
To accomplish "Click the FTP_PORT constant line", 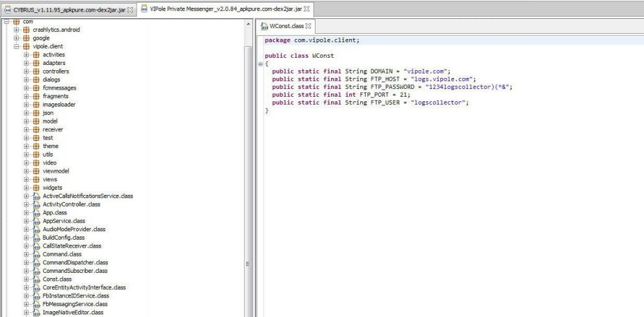I will [x=341, y=95].
